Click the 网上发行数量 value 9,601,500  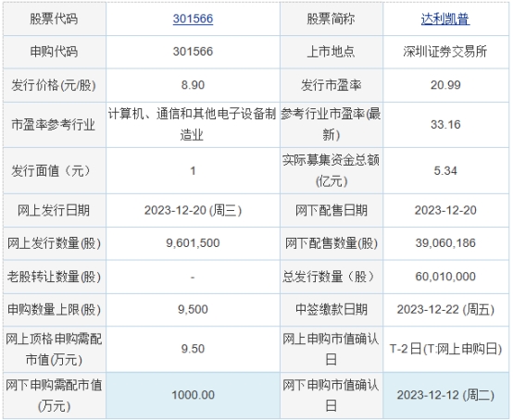point(193,243)
